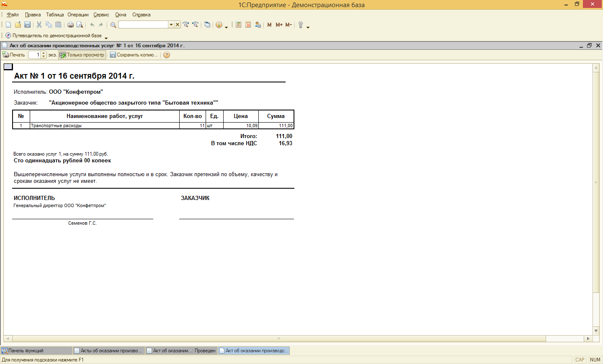Create a new document with the toolbar icon
This screenshot has width=603, height=364.
pos(8,25)
